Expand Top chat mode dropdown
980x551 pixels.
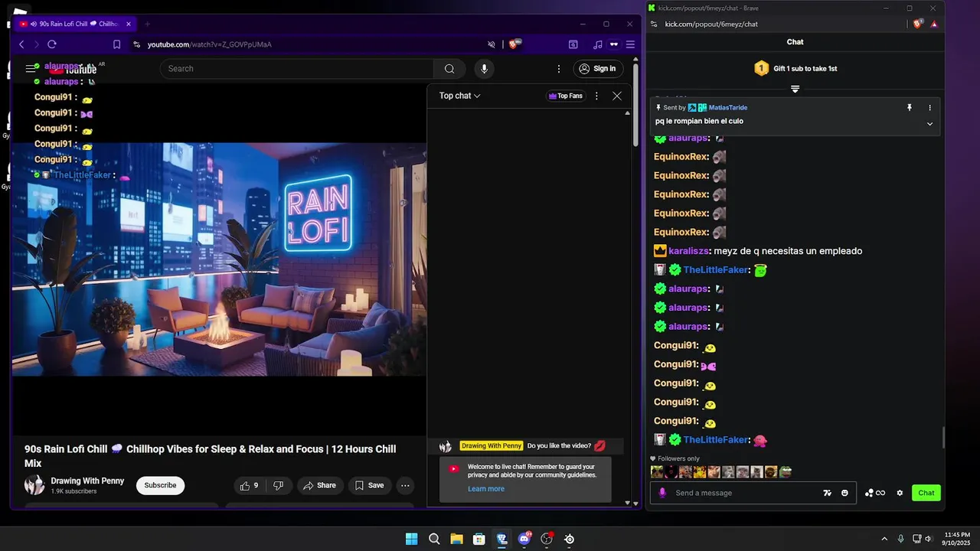click(459, 96)
